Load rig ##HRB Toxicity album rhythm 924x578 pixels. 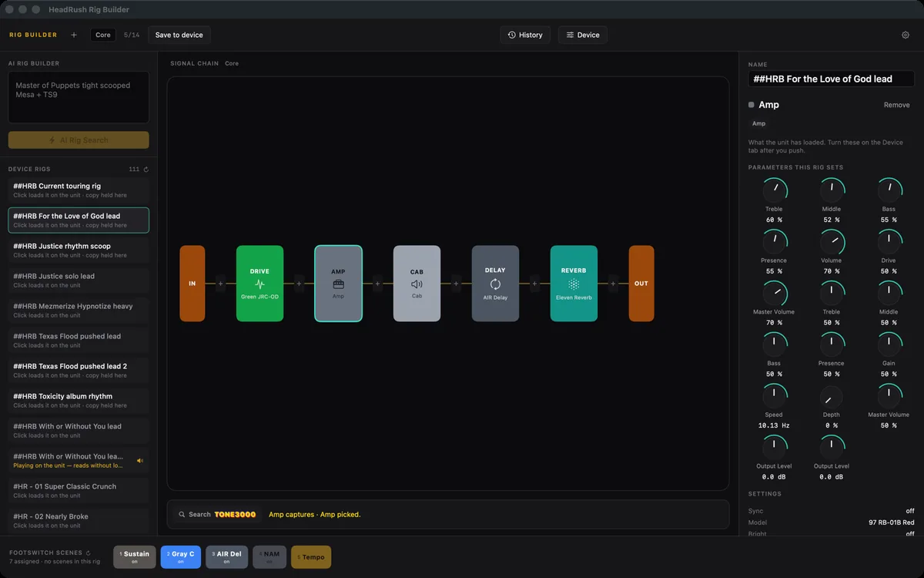[79, 401]
